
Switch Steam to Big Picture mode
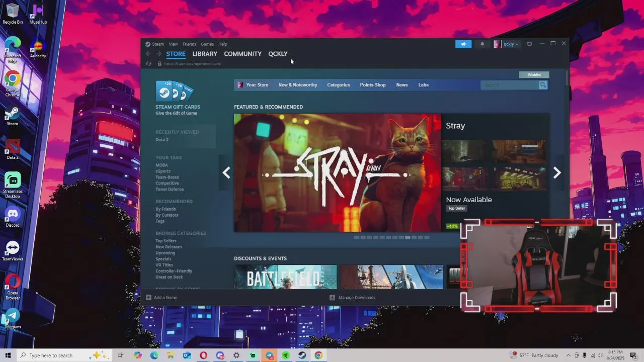(x=529, y=44)
